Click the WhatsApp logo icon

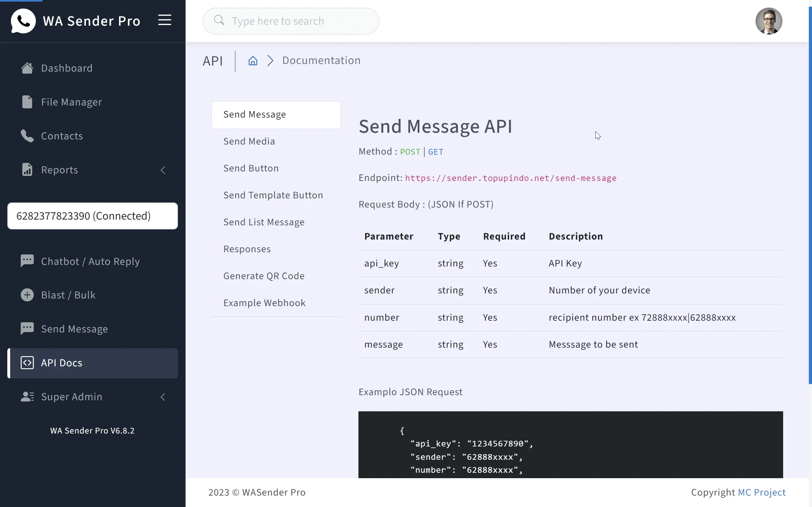point(23,21)
